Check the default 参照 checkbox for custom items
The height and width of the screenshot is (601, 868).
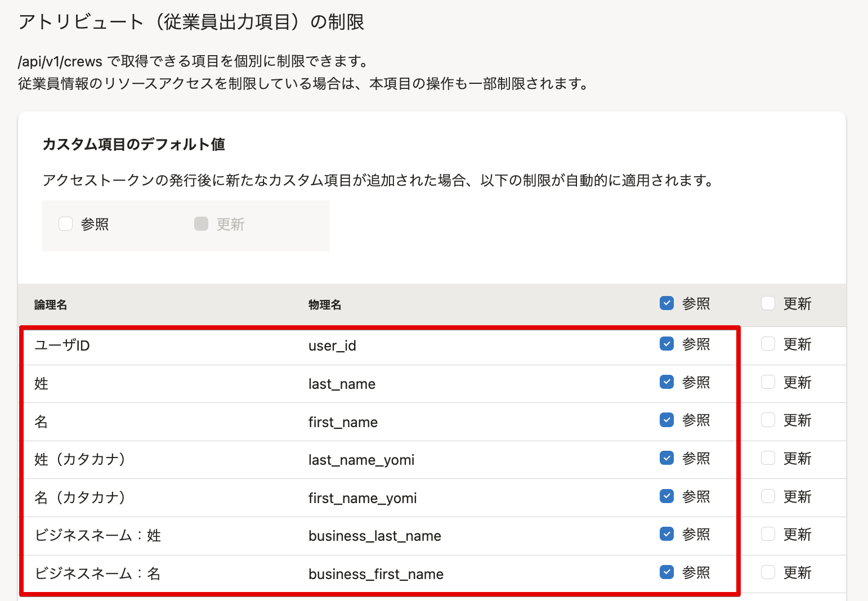pyautogui.click(x=66, y=224)
